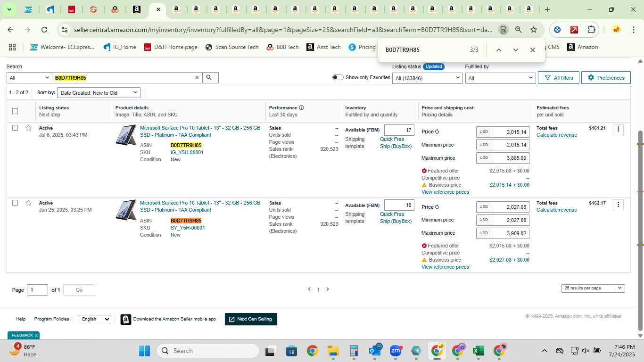Viewport: 644px width, 362px height.
Task: Open the extensions puzzle icon
Action: pos(591,30)
